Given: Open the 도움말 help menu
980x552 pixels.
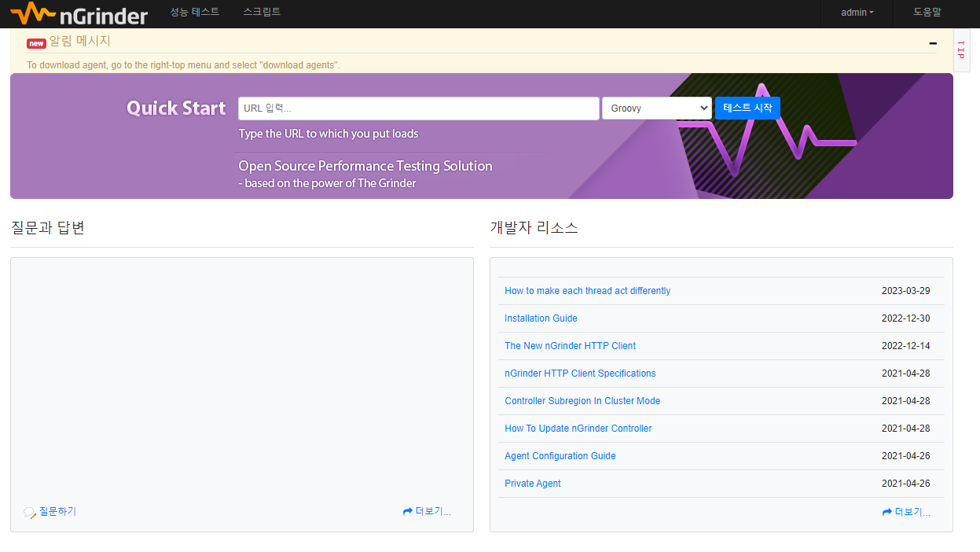Looking at the screenshot, I should (x=927, y=12).
